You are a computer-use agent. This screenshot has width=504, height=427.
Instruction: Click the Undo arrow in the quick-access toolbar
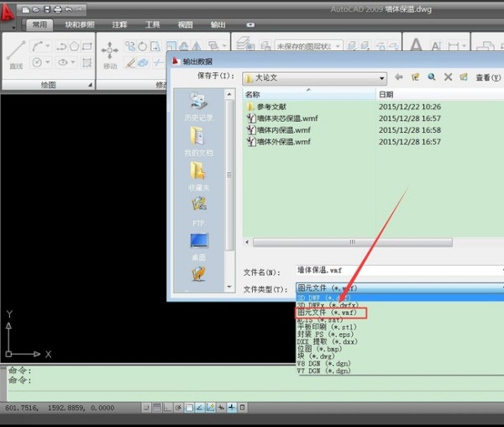(x=69, y=9)
